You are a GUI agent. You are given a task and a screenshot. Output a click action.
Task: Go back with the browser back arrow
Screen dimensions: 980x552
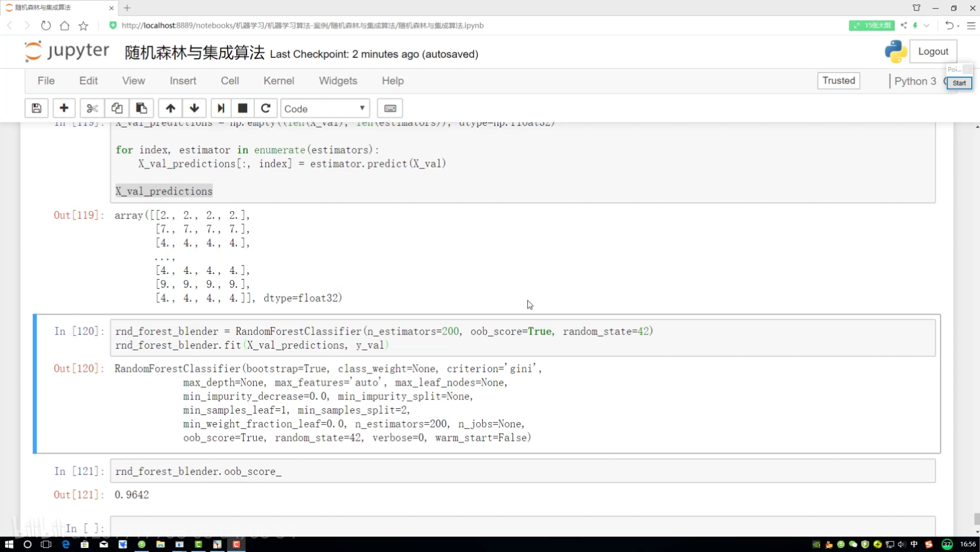[x=10, y=26]
